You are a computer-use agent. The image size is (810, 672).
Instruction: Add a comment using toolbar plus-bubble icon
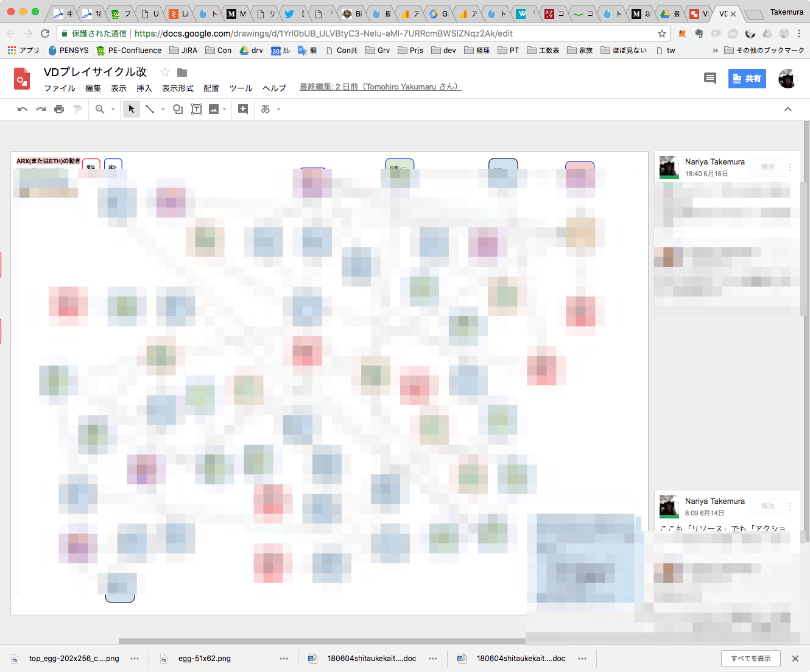[x=243, y=109]
